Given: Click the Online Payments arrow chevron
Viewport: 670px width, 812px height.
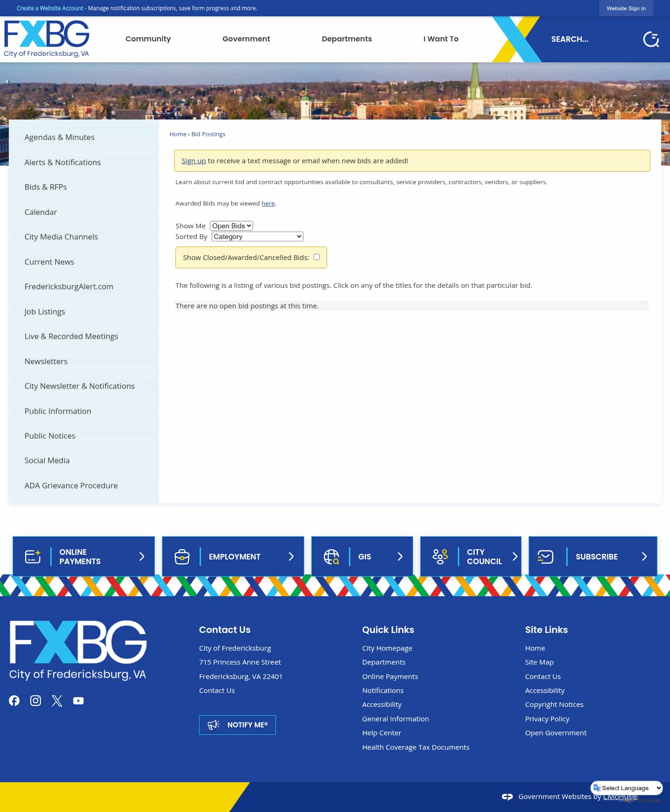Looking at the screenshot, I should pyautogui.click(x=142, y=557).
